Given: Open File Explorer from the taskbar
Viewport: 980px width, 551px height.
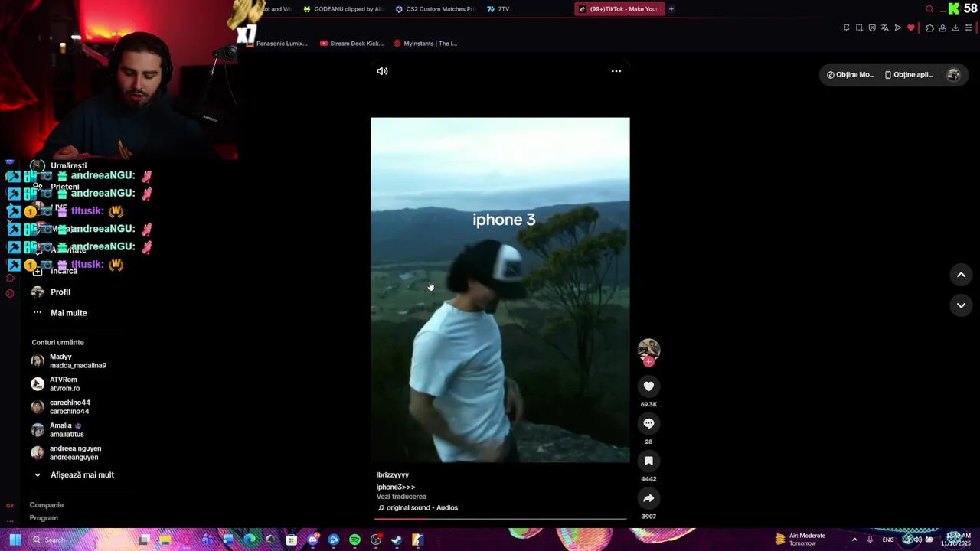Looking at the screenshot, I should 165,540.
